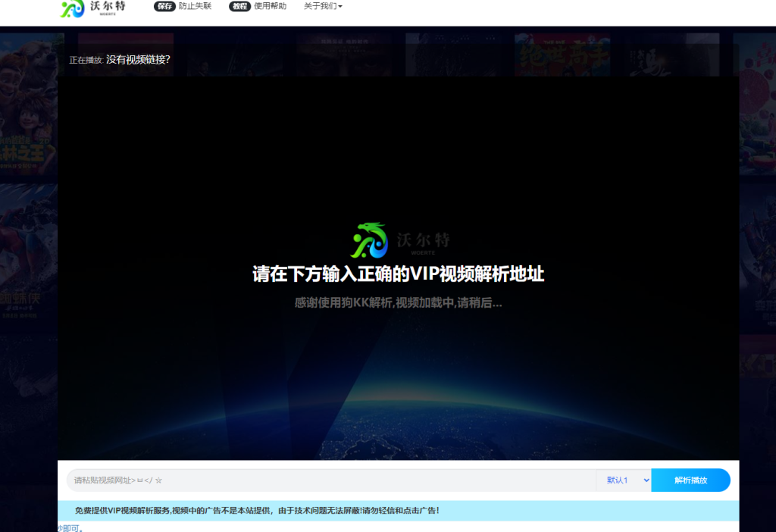This screenshot has width=776, height=532.
Task: Expand the chevron next to 默认1
Action: point(646,480)
